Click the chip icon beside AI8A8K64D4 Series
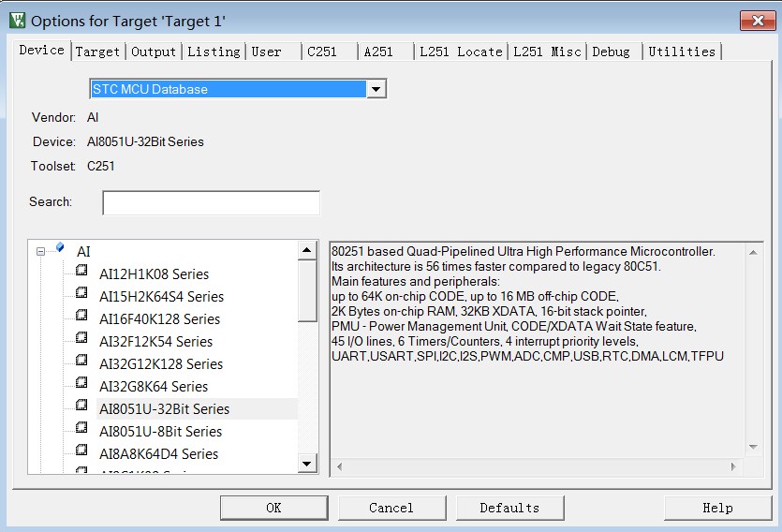The image size is (782, 532). coord(81,451)
